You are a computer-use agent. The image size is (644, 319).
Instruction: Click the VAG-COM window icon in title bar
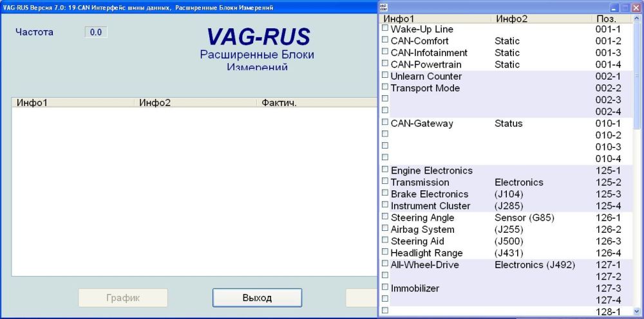click(383, 7)
